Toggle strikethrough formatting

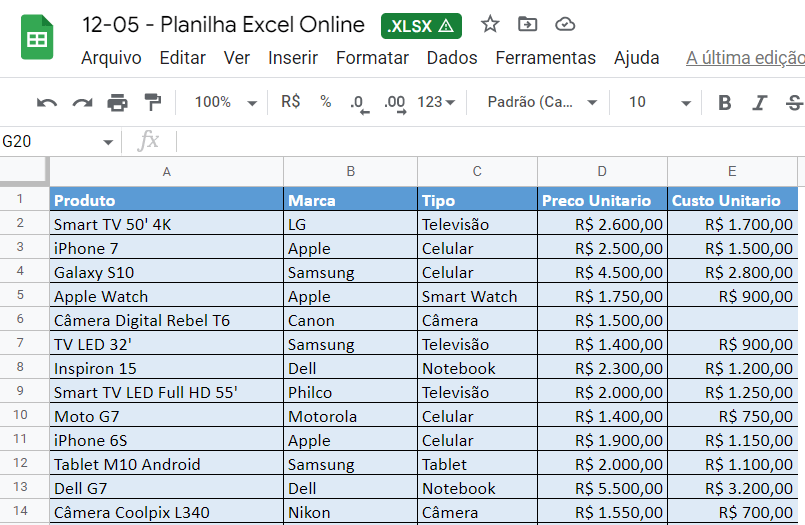[x=794, y=103]
